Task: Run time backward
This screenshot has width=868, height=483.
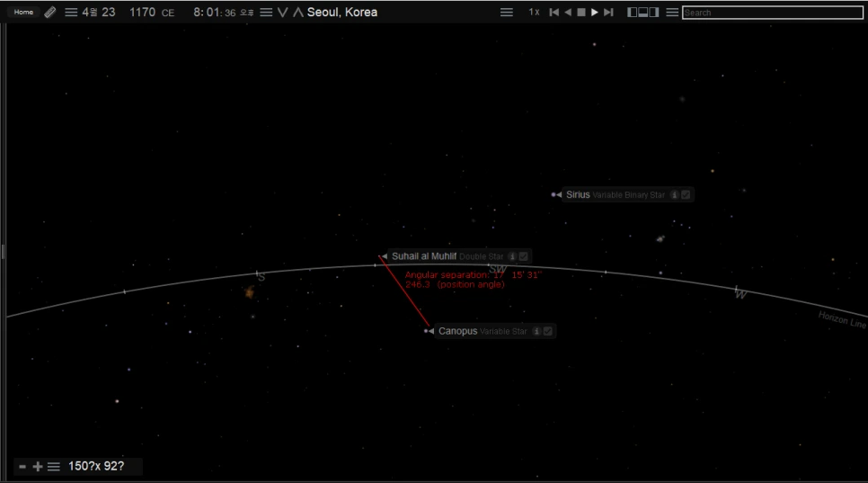Action: pos(568,13)
